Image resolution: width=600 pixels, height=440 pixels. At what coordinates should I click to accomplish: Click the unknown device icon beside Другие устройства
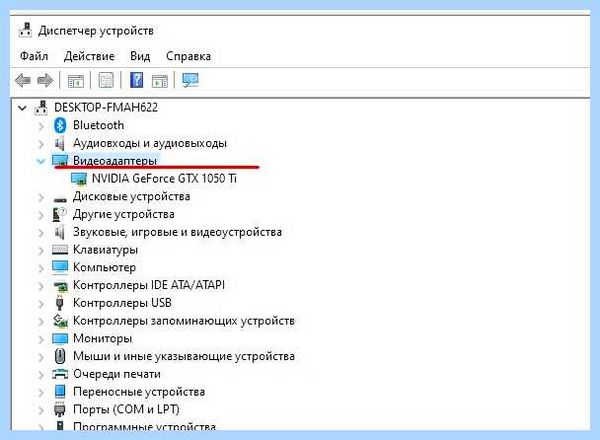point(59,214)
